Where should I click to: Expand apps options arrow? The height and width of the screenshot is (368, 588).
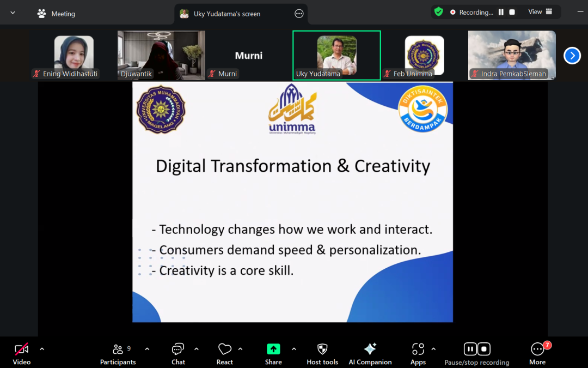(x=433, y=349)
